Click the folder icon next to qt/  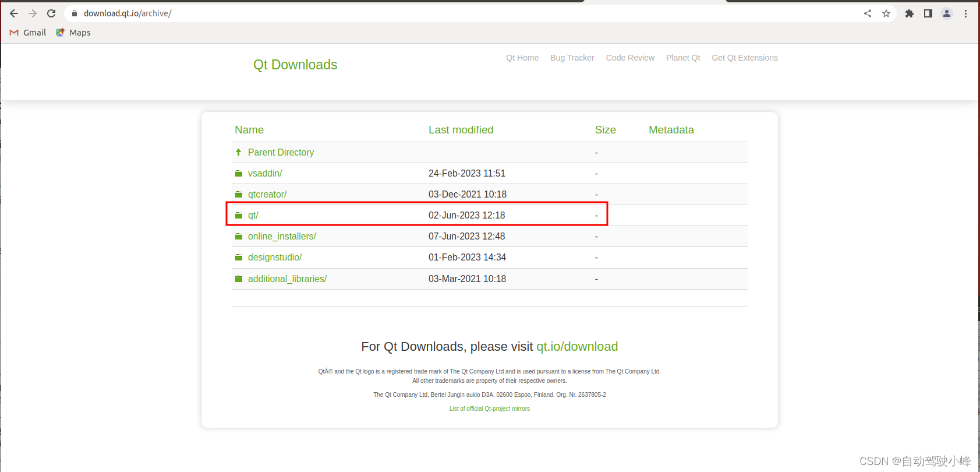coord(239,215)
